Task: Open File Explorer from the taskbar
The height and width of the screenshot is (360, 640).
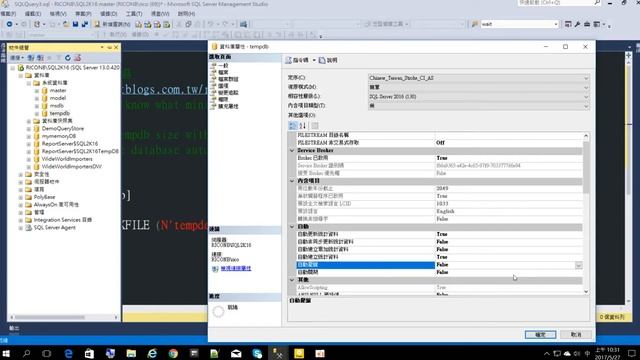Action: pyautogui.click(x=131, y=353)
